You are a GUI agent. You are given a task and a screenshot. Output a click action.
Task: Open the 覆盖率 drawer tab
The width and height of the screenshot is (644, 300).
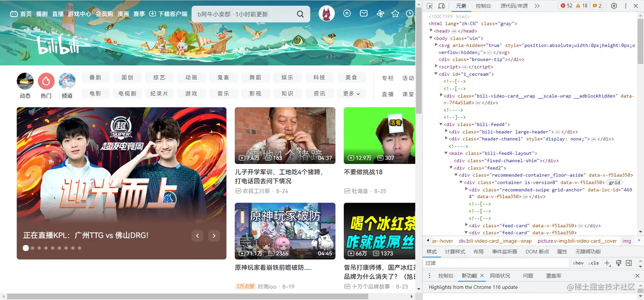(x=554, y=276)
